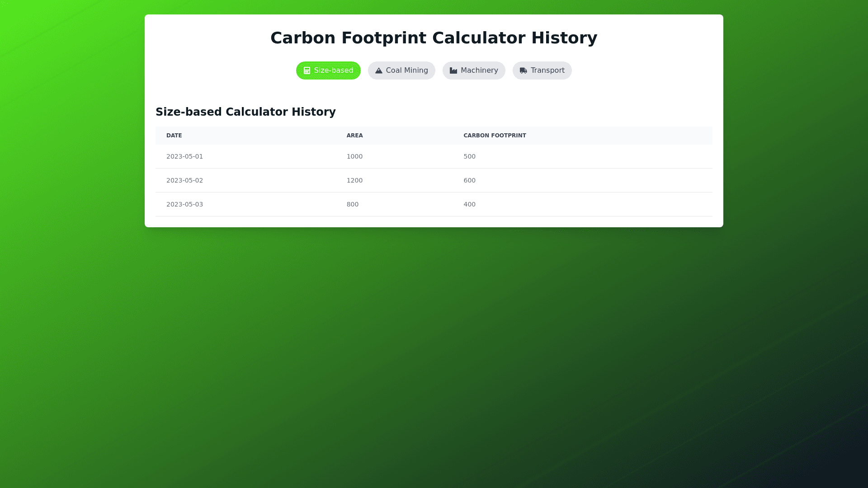Viewport: 868px width, 488px height.
Task: Click the area value 1200
Action: (354, 180)
